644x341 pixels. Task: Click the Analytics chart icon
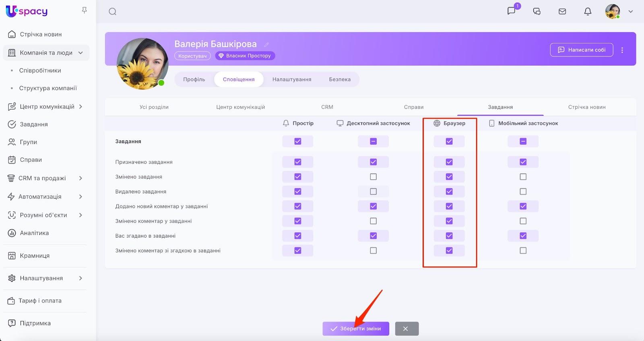[12, 233]
